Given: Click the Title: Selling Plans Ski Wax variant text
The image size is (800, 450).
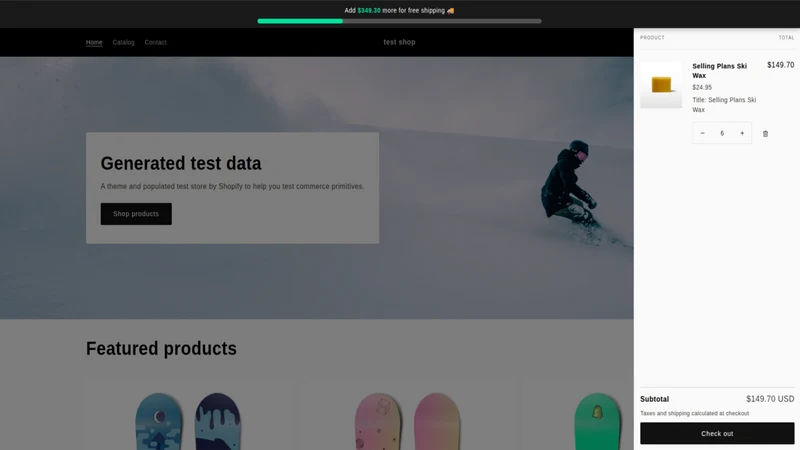Looking at the screenshot, I should click(x=724, y=105).
